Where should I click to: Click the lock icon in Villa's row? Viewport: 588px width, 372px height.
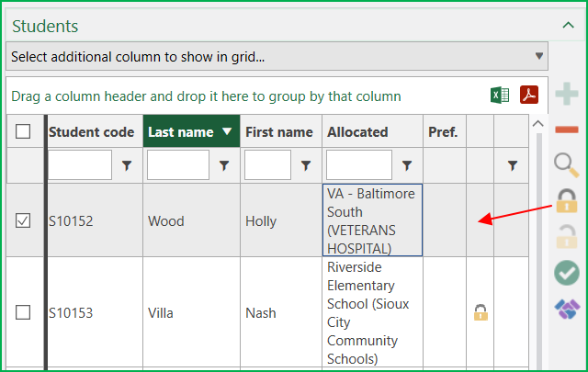tap(481, 312)
